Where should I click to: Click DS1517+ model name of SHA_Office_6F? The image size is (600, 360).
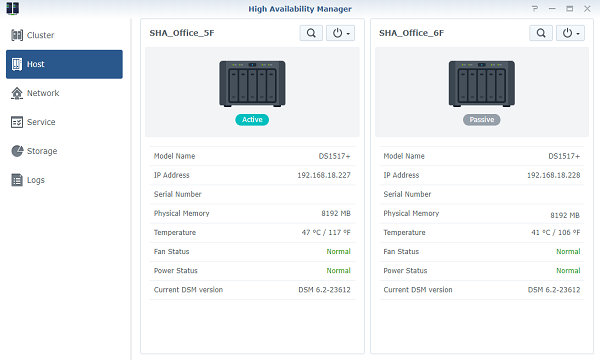564,156
